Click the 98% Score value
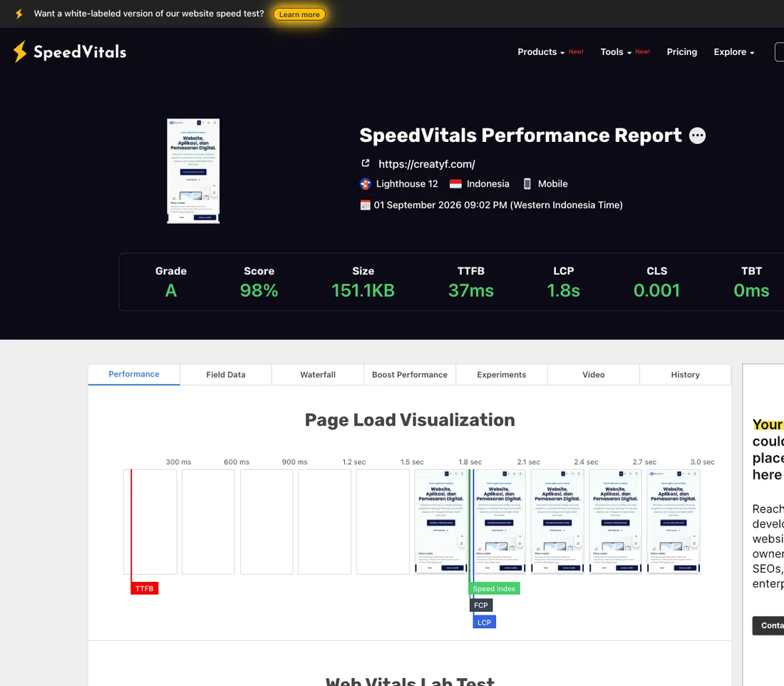This screenshot has height=686, width=784. coord(259,291)
